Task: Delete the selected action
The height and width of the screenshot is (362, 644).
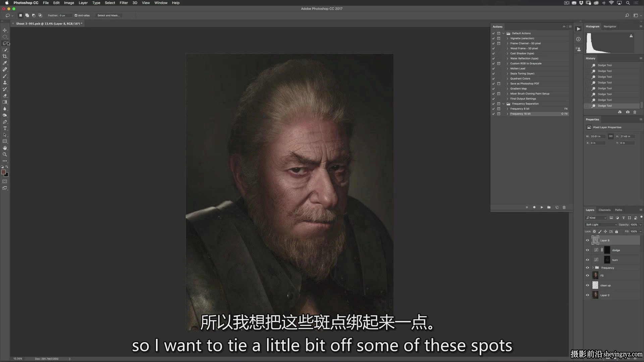Action: (564, 207)
